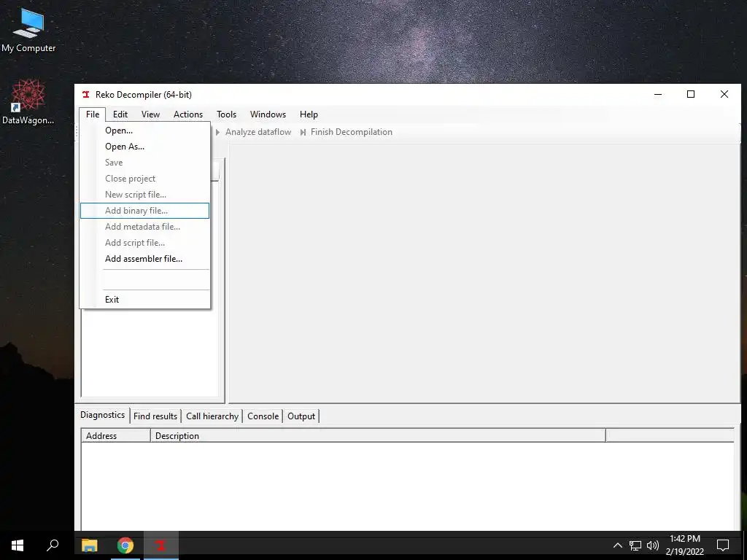Select New script file... menu entry
The height and width of the screenshot is (560, 747).
[145, 195]
